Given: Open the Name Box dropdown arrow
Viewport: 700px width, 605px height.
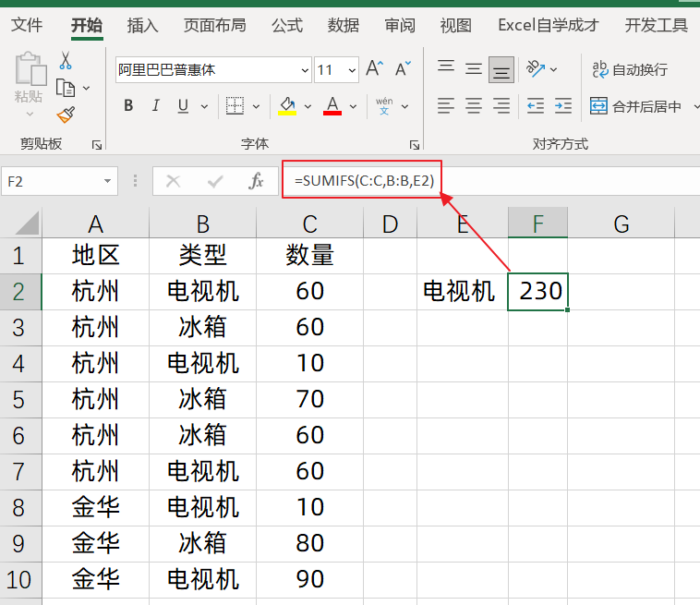Looking at the screenshot, I should pos(107,181).
